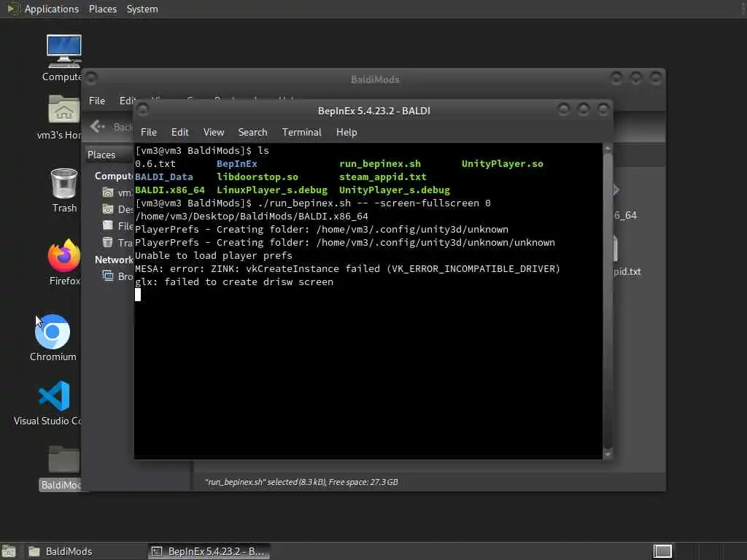The image size is (747, 560).
Task: Open the Places menu in top panel
Action: [x=102, y=9]
